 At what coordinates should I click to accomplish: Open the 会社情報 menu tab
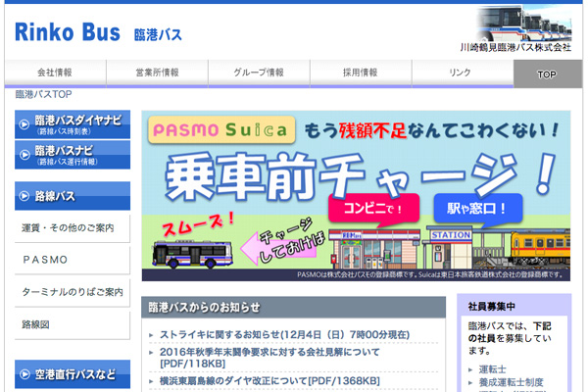click(x=55, y=73)
